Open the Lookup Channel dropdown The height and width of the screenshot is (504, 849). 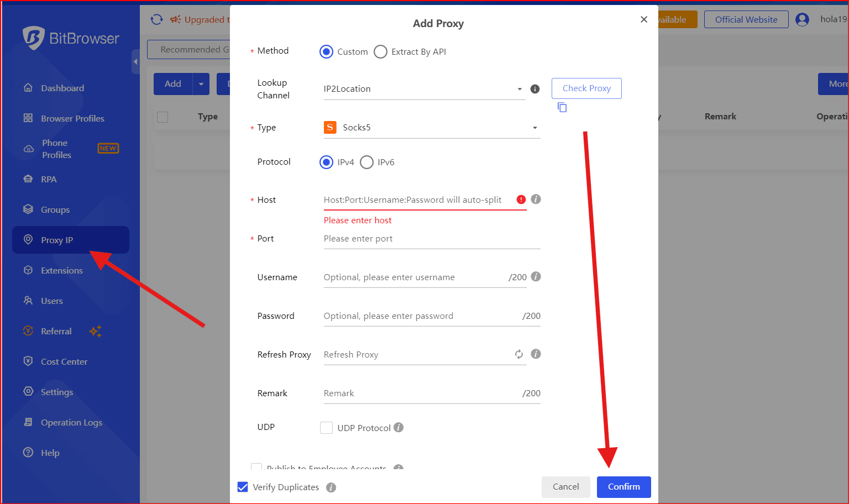point(424,89)
